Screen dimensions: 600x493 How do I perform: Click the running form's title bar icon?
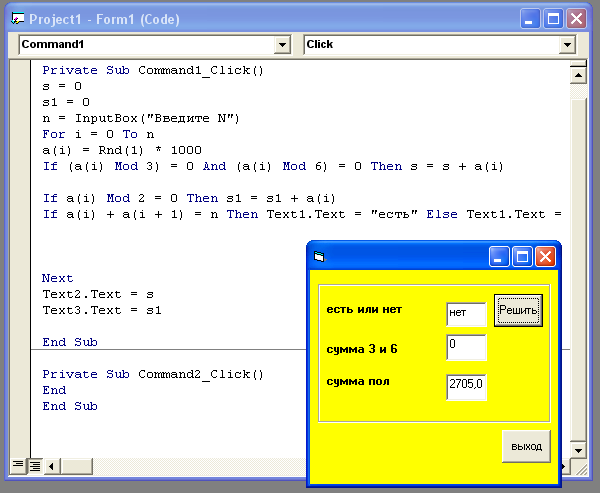320,256
